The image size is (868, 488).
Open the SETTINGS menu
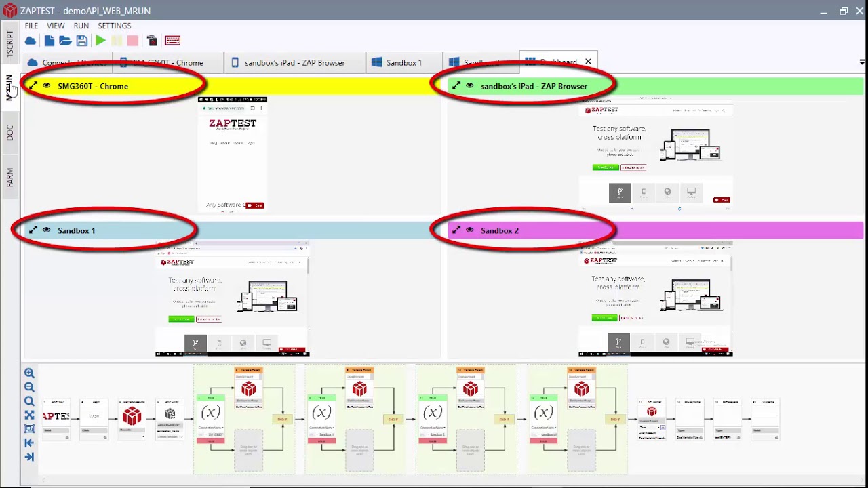click(114, 26)
